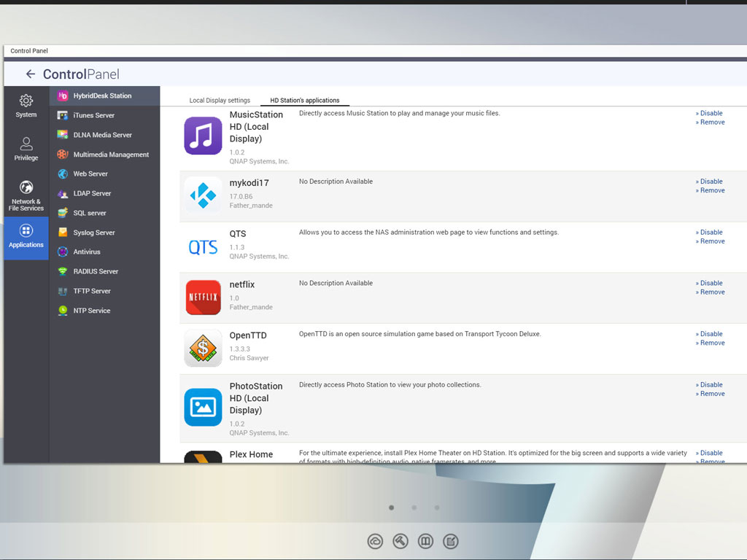Open LDAP Server settings
Screen dimensions: 747x560
[x=105, y=193]
